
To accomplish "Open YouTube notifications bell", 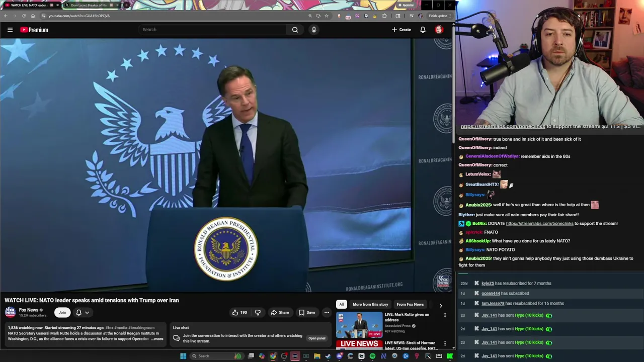I will (x=423, y=30).
